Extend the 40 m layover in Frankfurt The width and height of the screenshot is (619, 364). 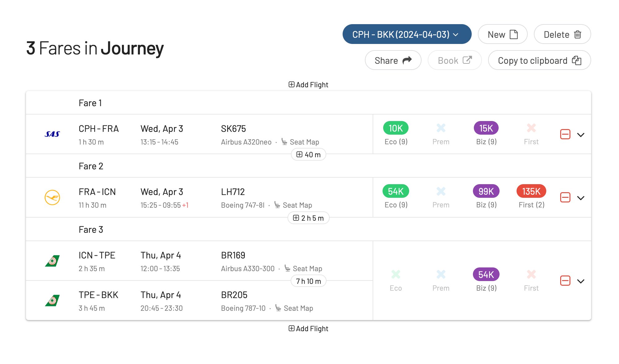[x=308, y=154]
